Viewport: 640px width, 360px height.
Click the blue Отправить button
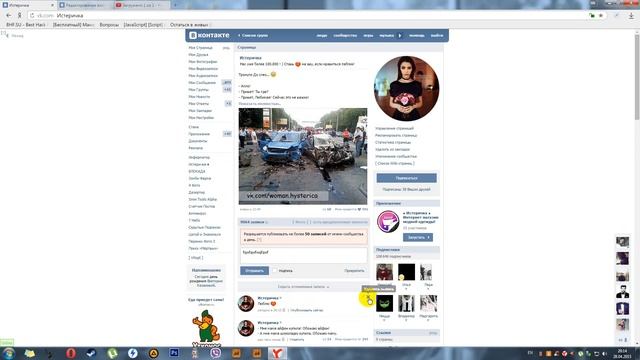pos(254,271)
